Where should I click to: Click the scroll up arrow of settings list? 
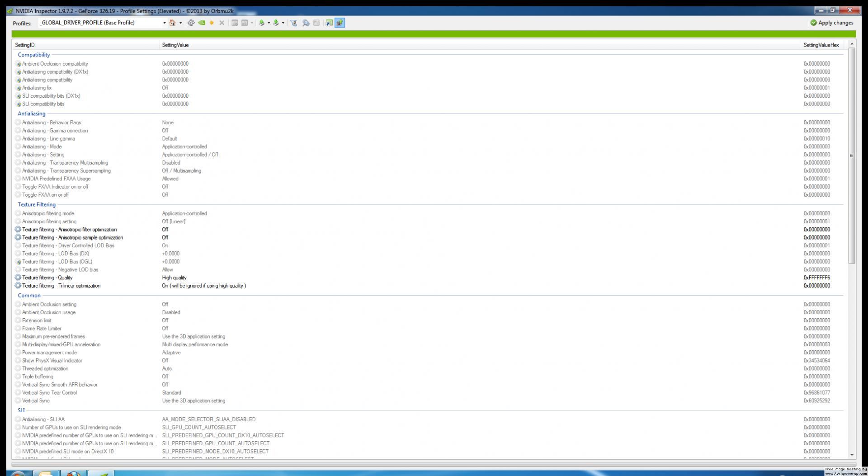852,44
